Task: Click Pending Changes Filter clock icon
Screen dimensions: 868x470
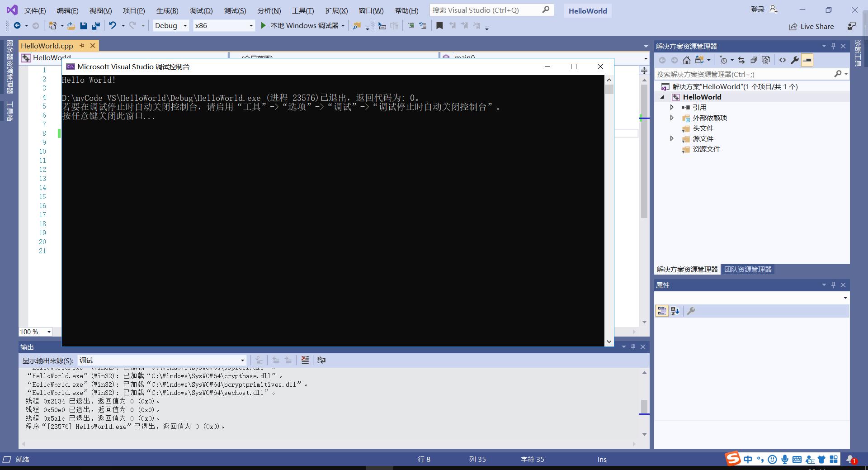Action: click(724, 60)
